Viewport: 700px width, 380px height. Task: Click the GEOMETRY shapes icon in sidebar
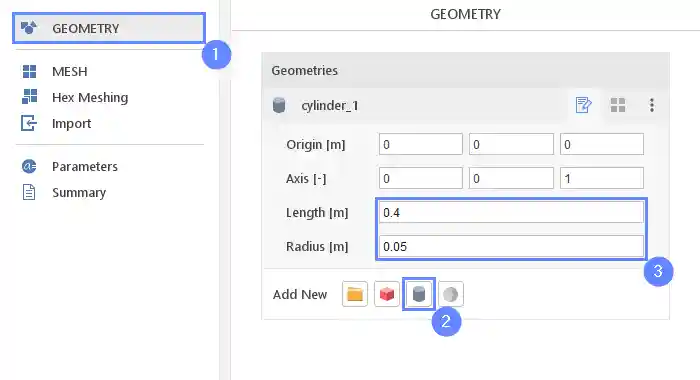coord(29,28)
